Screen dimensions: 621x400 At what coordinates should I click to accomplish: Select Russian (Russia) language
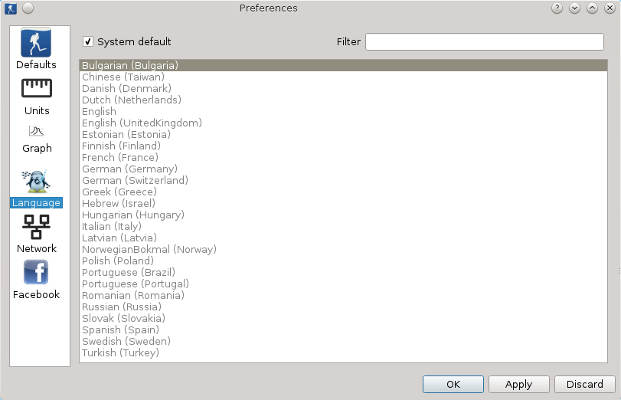tap(343, 307)
